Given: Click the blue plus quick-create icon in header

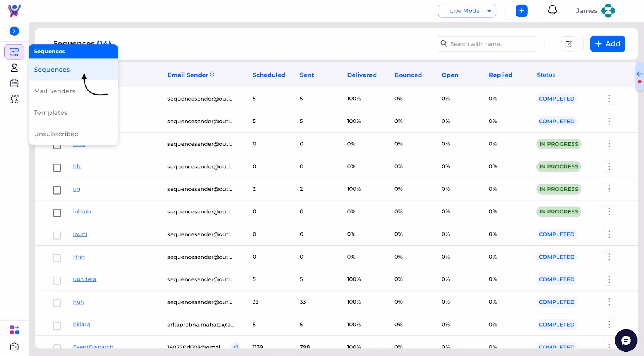Looking at the screenshot, I should (522, 11).
